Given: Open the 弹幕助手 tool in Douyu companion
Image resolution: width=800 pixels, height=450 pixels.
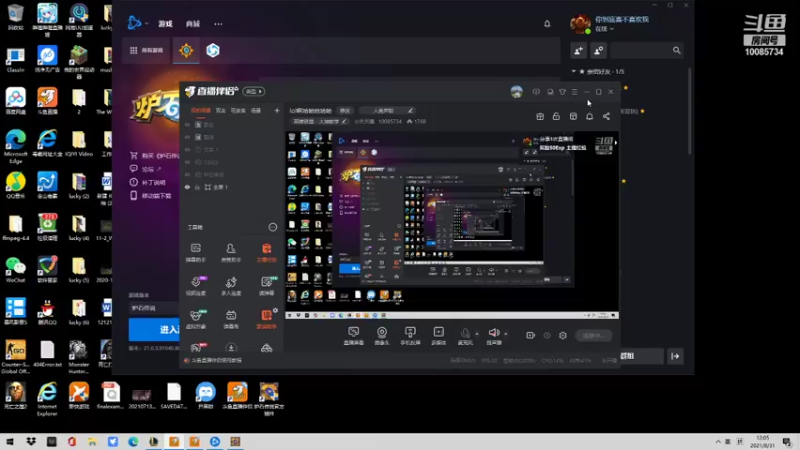Looking at the screenshot, I should [195, 252].
